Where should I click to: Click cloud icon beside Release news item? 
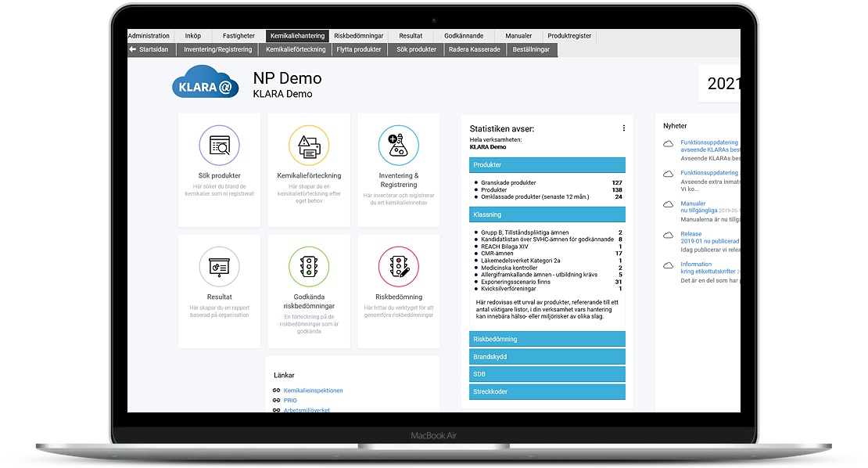(668, 236)
